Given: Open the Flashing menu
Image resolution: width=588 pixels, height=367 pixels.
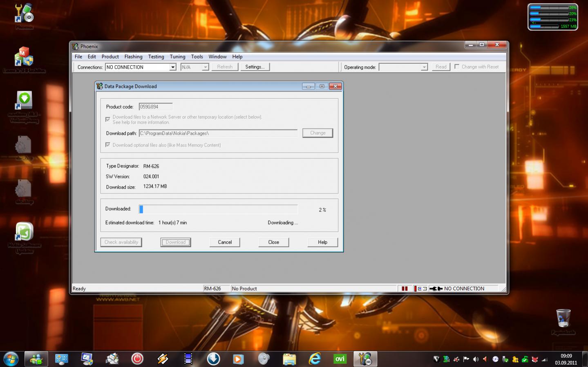Looking at the screenshot, I should (134, 57).
